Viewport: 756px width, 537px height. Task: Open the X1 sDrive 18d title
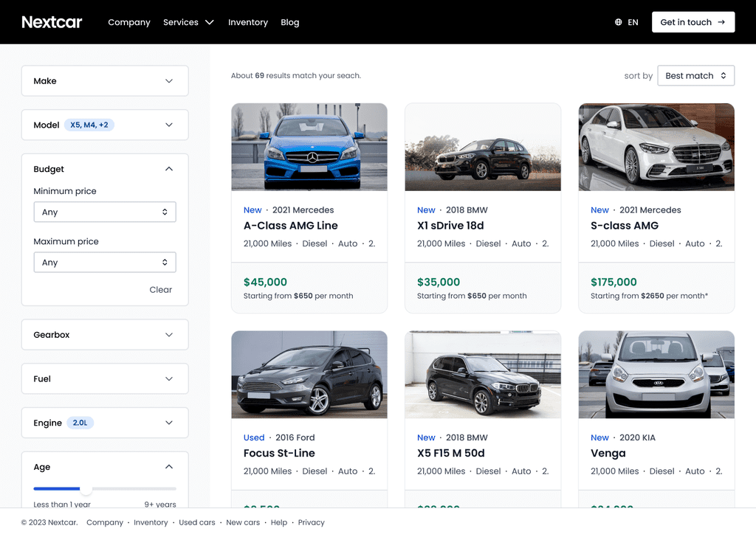[450, 226]
